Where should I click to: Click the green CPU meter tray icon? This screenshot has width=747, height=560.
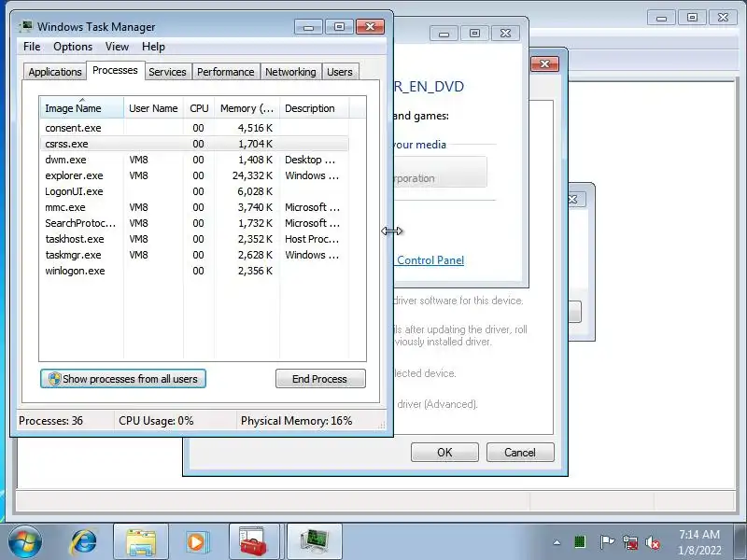[580, 542]
